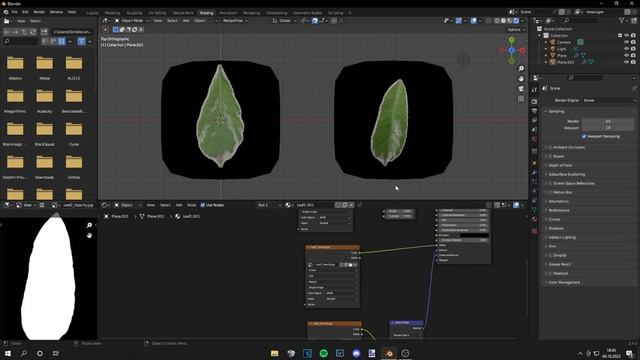Open the Slot 1 material slot dropdown
The image size is (640, 360).
[269, 205]
